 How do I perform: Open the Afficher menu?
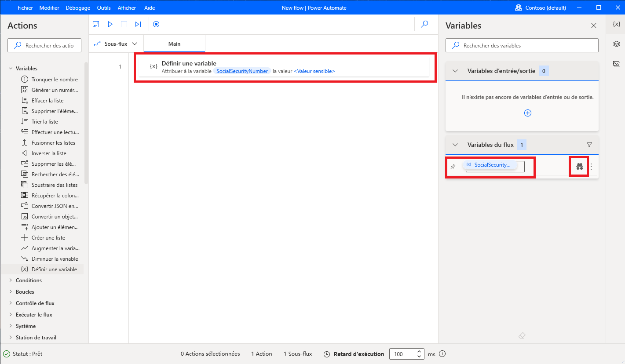[127, 8]
